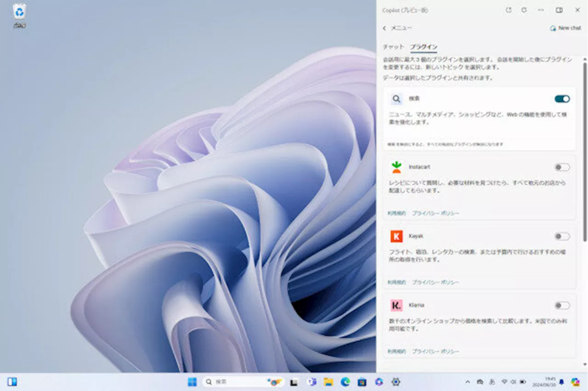Open Instacart プライバシー ポリシー link

pyautogui.click(x=435, y=213)
